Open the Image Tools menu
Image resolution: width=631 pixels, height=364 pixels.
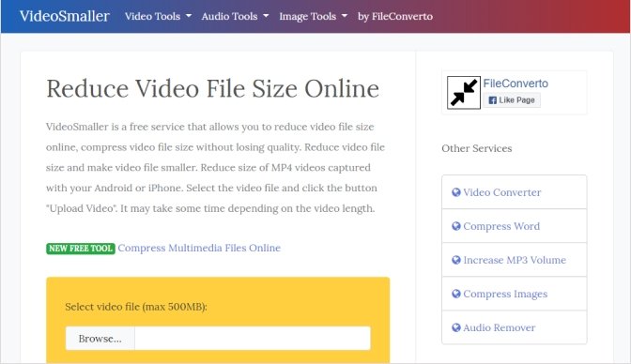(x=313, y=16)
